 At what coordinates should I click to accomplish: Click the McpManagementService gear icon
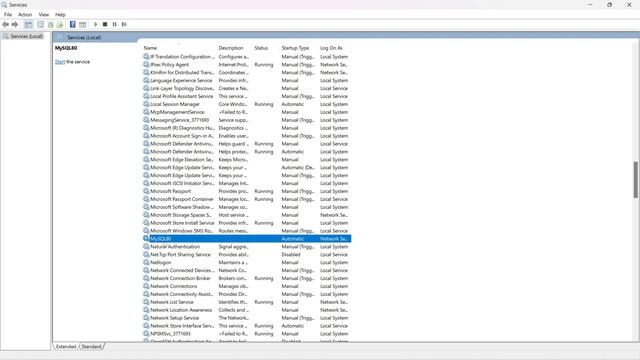point(146,112)
